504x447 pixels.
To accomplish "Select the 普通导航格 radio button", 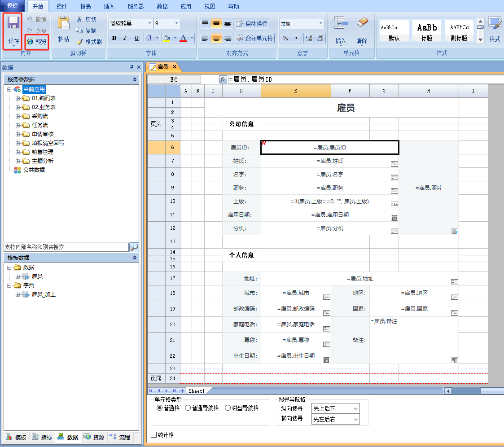I will pos(188,408).
